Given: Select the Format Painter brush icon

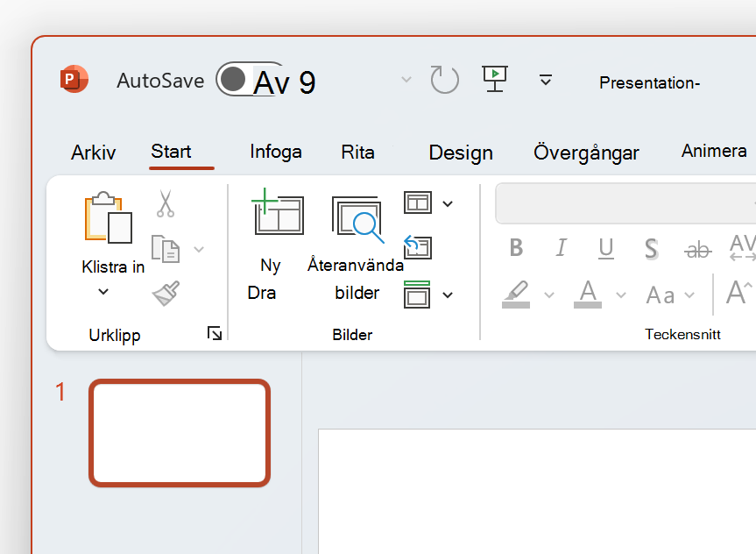Looking at the screenshot, I should (x=166, y=293).
